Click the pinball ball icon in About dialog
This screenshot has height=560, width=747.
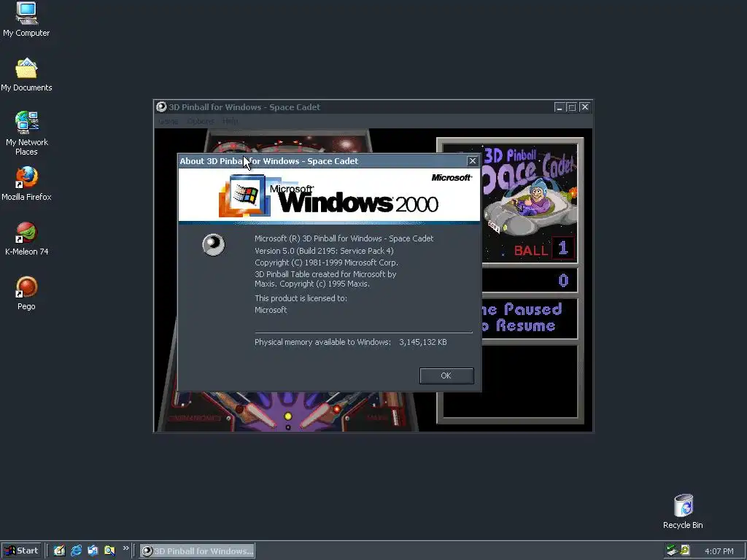[x=214, y=245]
